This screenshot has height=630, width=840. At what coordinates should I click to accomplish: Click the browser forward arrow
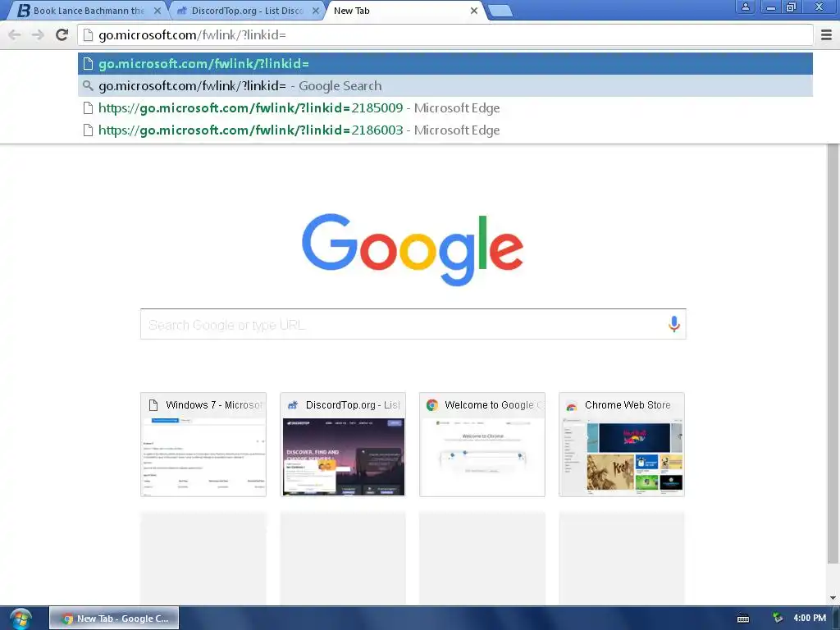click(38, 34)
